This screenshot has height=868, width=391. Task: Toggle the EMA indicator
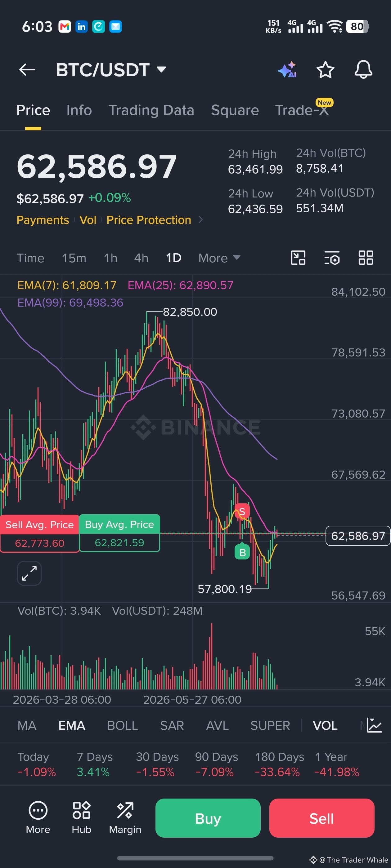point(71,725)
